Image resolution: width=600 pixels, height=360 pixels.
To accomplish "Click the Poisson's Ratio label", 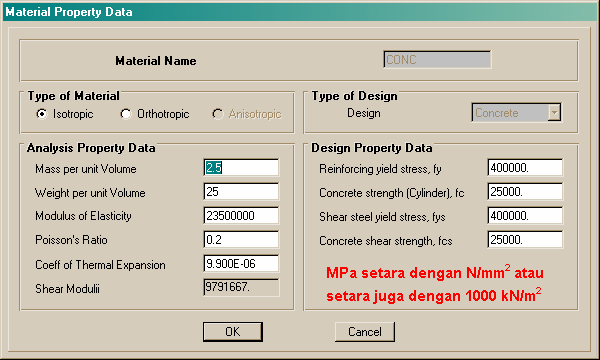I will point(71,240).
